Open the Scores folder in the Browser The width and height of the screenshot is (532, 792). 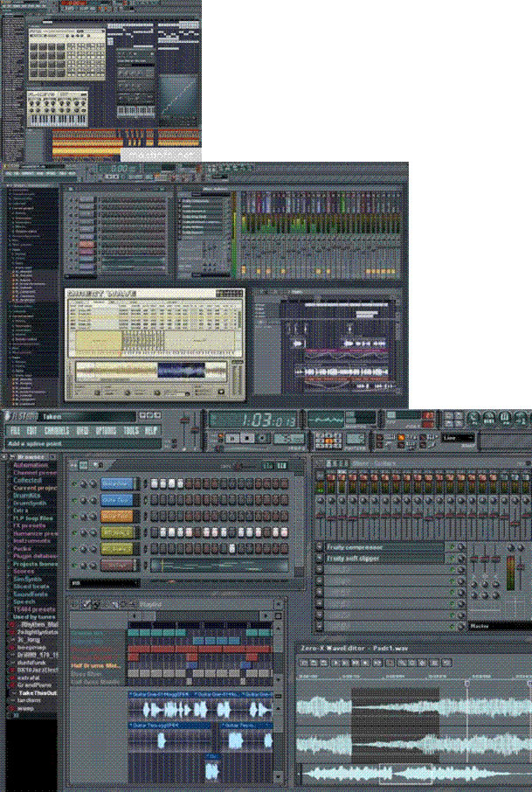click(24, 571)
